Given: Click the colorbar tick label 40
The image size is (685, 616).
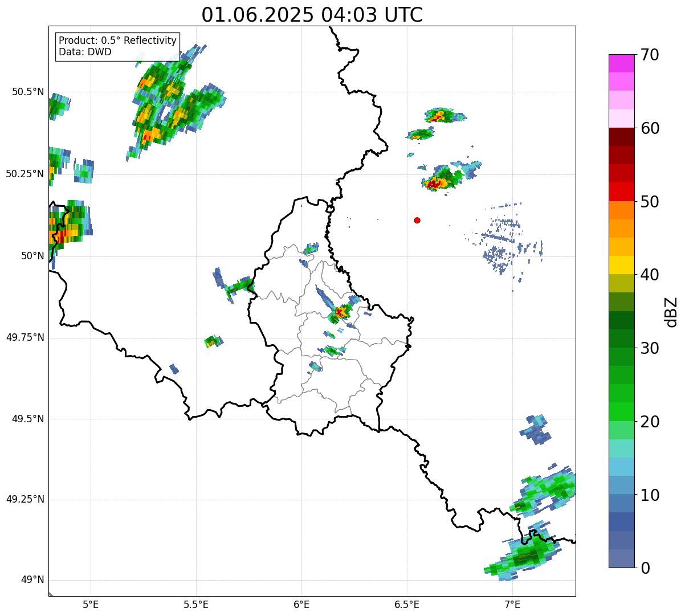Looking at the screenshot, I should tap(650, 275).
